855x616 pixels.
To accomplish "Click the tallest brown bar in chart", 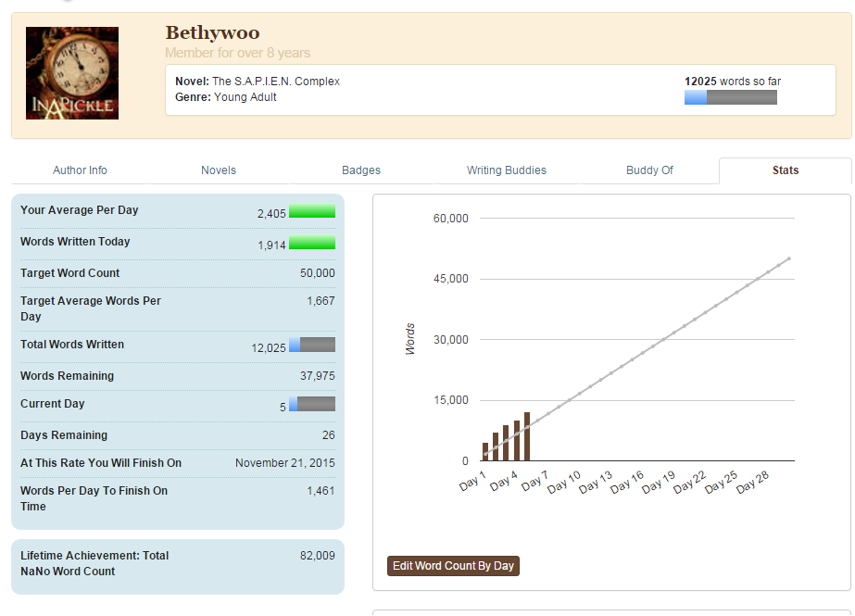I will [527, 437].
